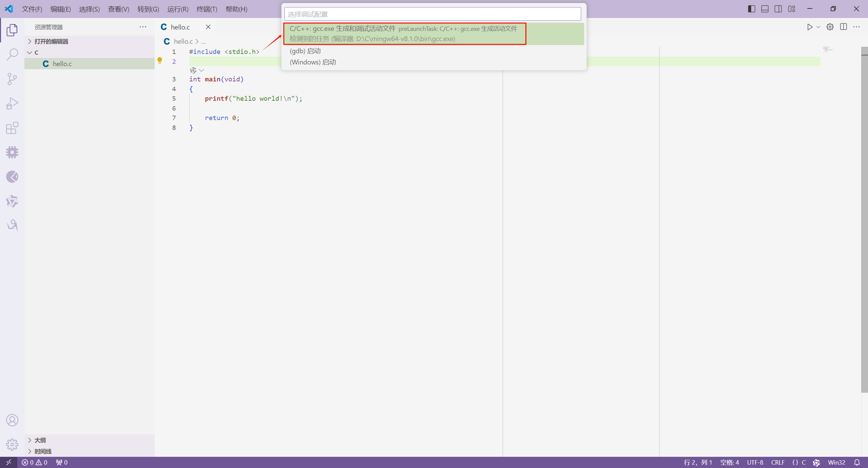Click the ports forwarded status item
868x468 pixels.
(62, 462)
